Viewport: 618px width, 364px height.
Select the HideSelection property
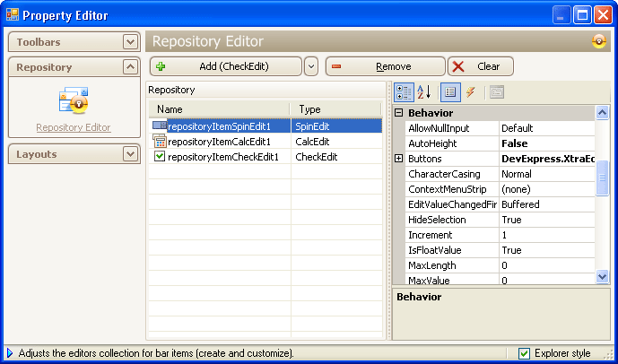click(452, 220)
